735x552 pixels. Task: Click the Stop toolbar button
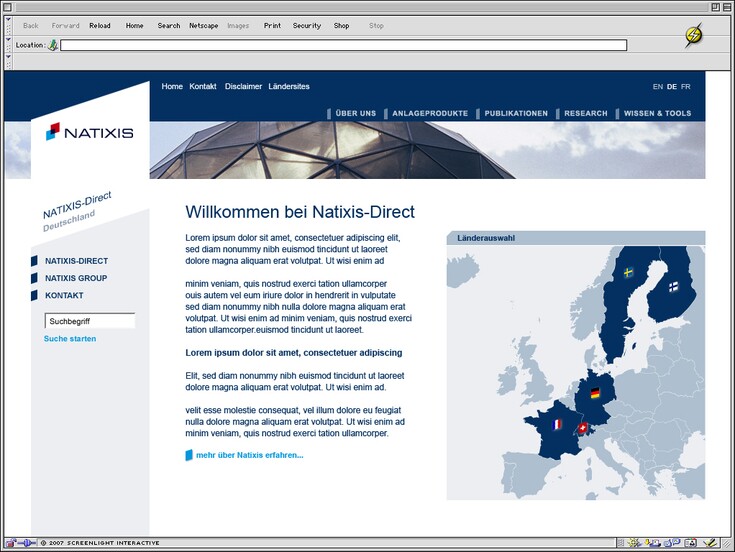click(376, 26)
